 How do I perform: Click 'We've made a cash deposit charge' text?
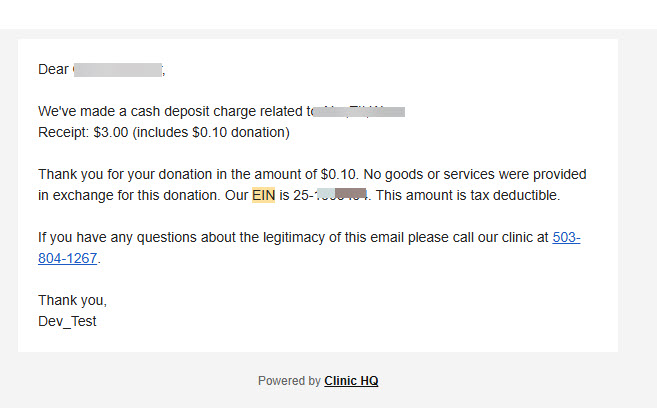pyautogui.click(x=141, y=111)
